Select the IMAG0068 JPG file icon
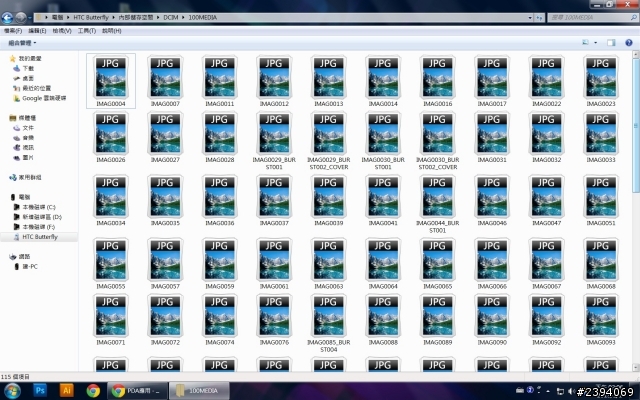The height and width of the screenshot is (400, 640). pos(601,260)
